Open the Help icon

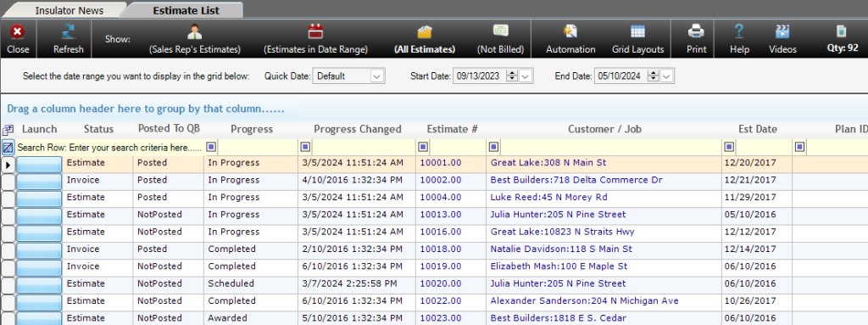click(x=739, y=31)
